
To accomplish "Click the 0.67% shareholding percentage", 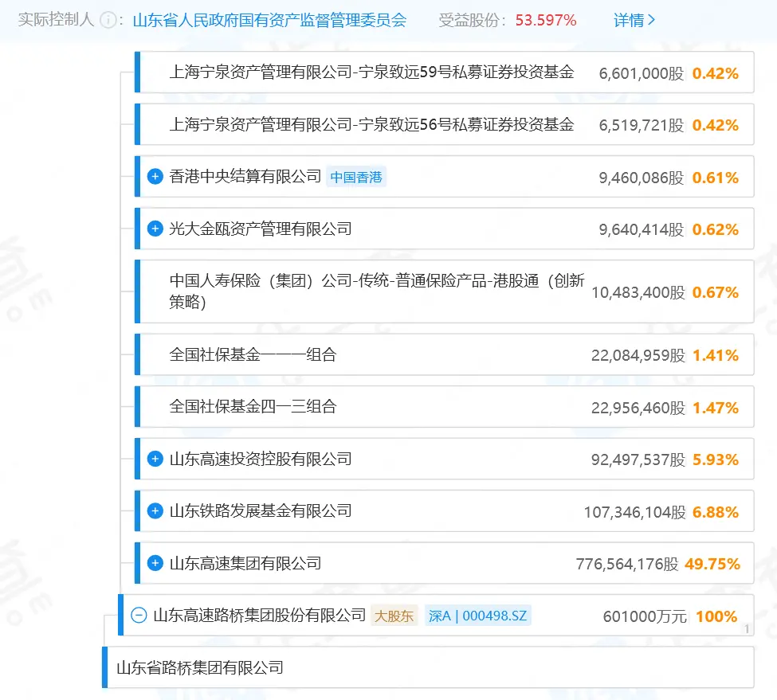I will (x=716, y=292).
